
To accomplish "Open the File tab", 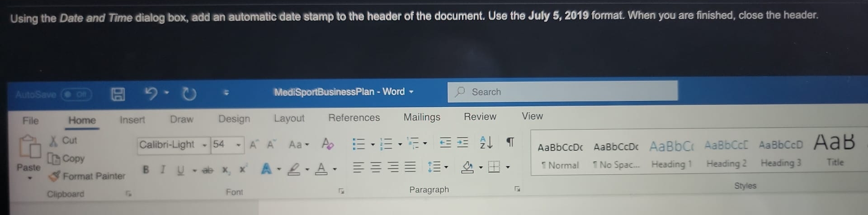I will tap(31, 120).
